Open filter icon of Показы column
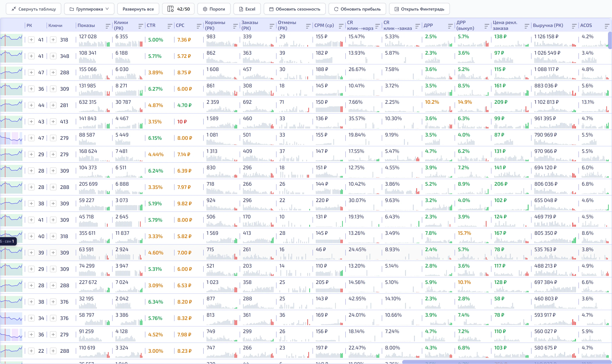The height and width of the screenshot is (364, 612). click(x=108, y=26)
